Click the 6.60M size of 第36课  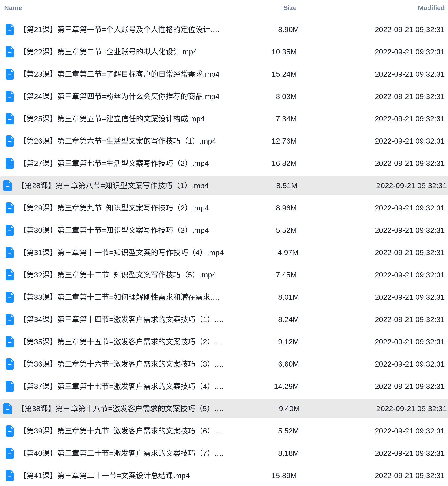click(x=289, y=364)
